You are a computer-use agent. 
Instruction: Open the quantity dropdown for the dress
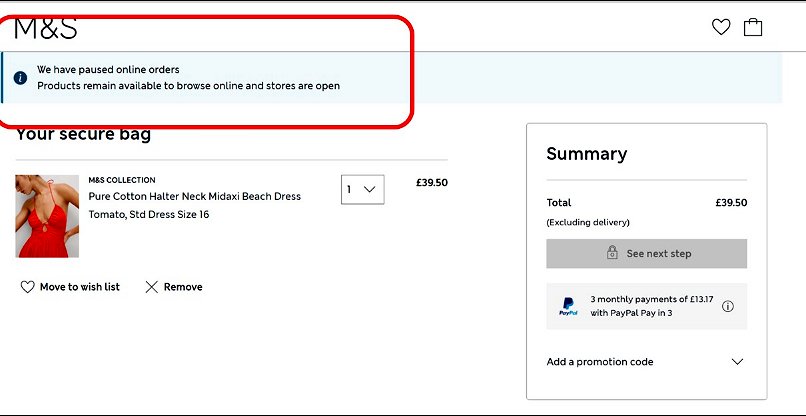(x=362, y=189)
